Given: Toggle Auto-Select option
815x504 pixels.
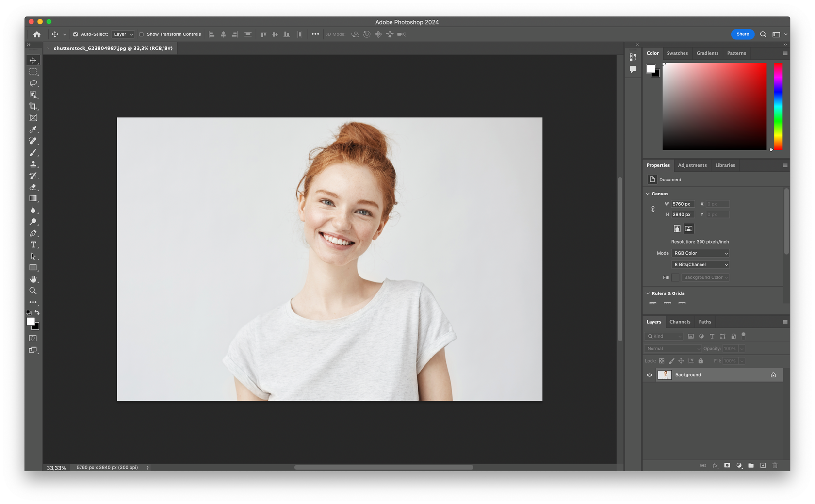Looking at the screenshot, I should pyautogui.click(x=76, y=34).
